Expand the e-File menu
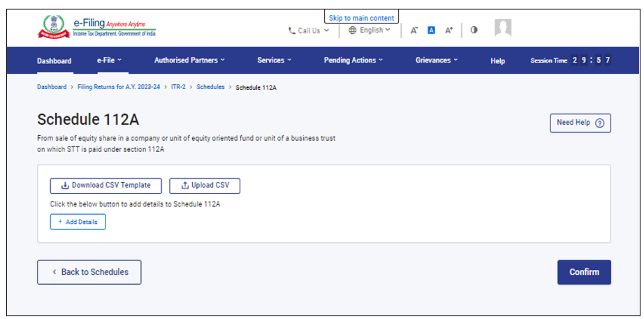Image resolution: width=644 pixels, height=319 pixels. tap(109, 60)
